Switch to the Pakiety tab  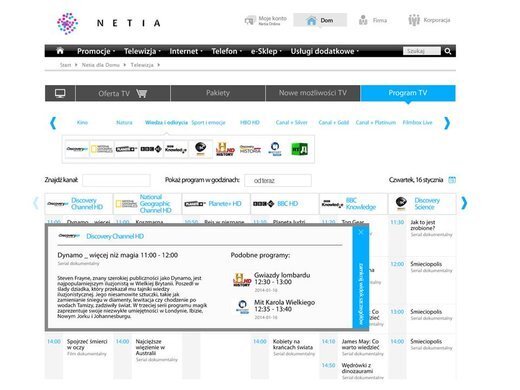[x=218, y=93]
